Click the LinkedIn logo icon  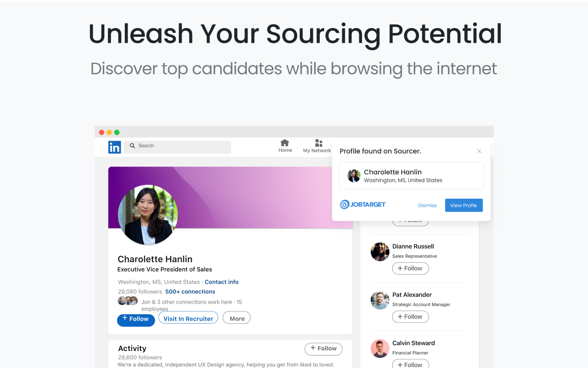coord(114,147)
